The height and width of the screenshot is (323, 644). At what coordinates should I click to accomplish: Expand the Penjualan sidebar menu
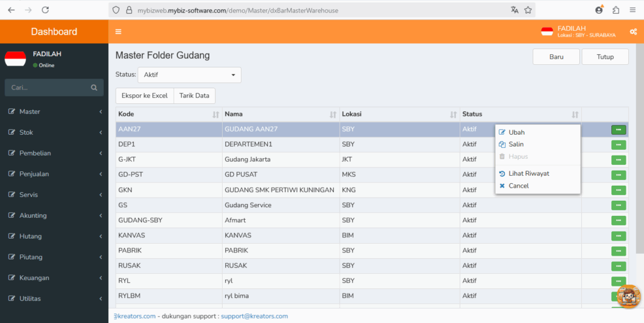click(x=54, y=174)
